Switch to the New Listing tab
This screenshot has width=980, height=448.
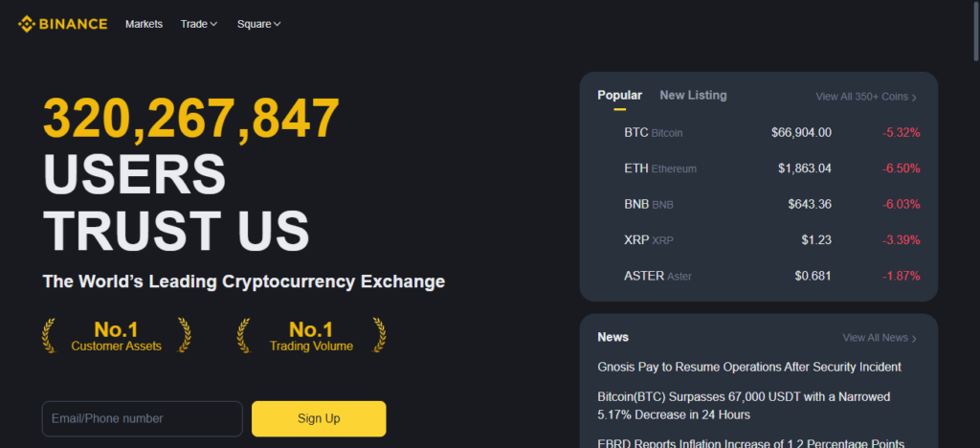(693, 96)
